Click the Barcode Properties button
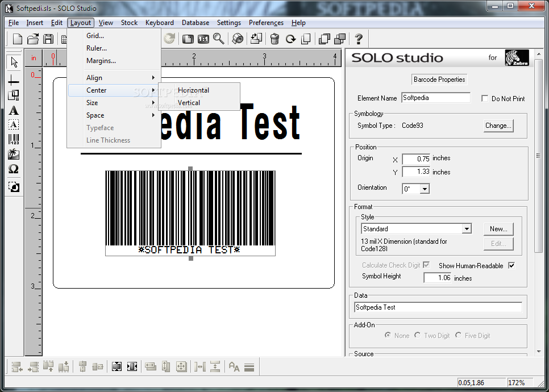Screen dimensions: 549x392 439,80
